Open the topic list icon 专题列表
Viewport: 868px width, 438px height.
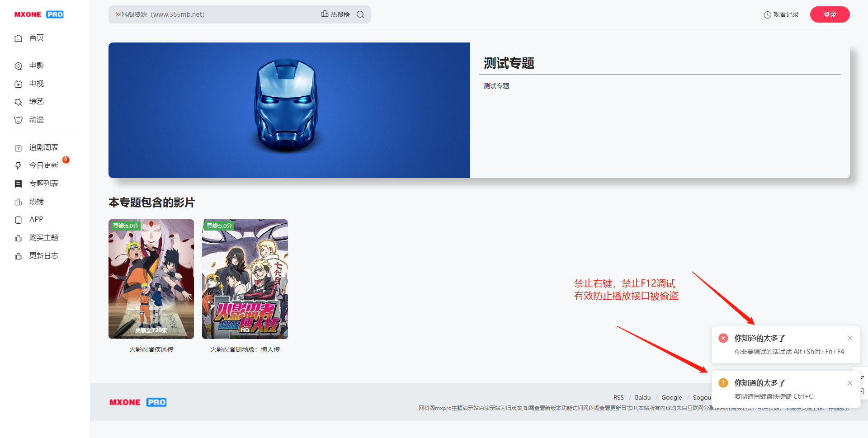19,184
